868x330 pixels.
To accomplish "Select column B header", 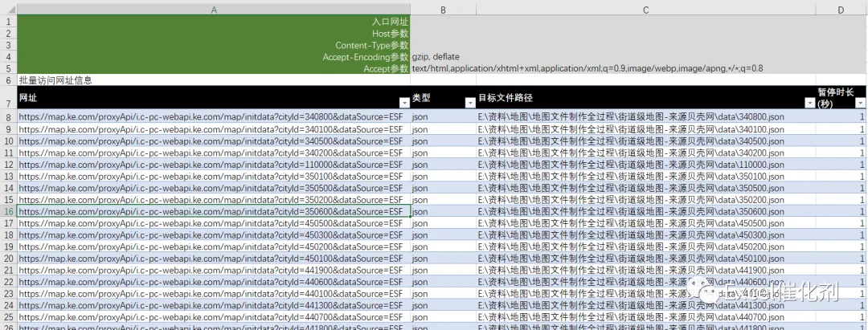I will (x=444, y=10).
